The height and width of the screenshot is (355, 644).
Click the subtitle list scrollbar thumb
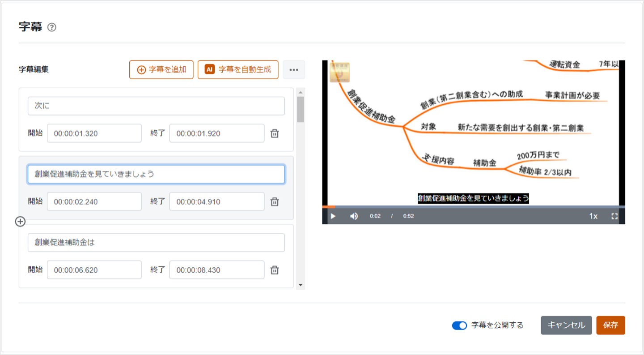(x=301, y=109)
